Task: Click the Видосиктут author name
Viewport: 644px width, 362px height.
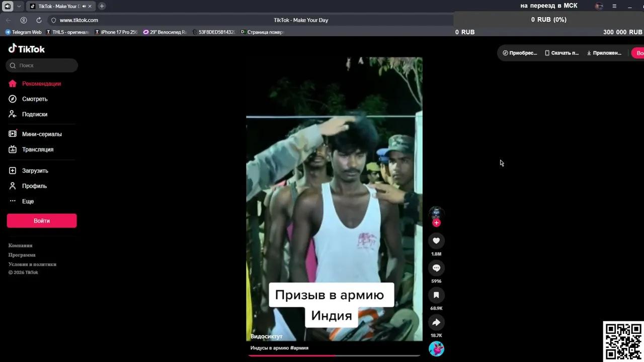Action: tap(267, 336)
